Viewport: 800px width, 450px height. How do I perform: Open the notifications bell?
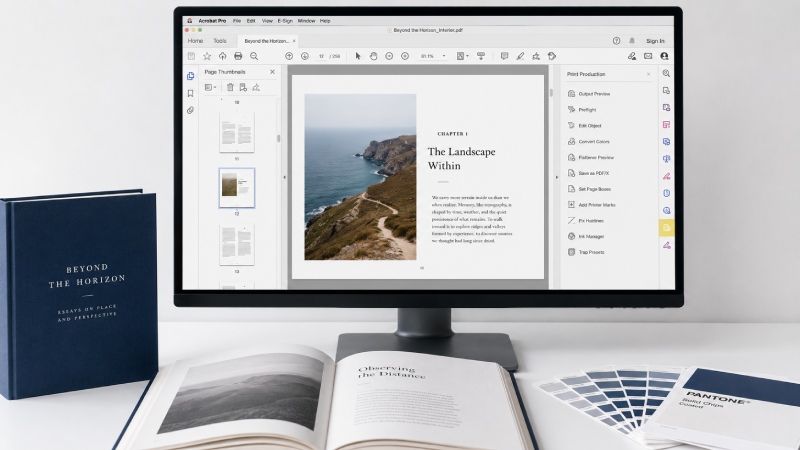(x=632, y=41)
